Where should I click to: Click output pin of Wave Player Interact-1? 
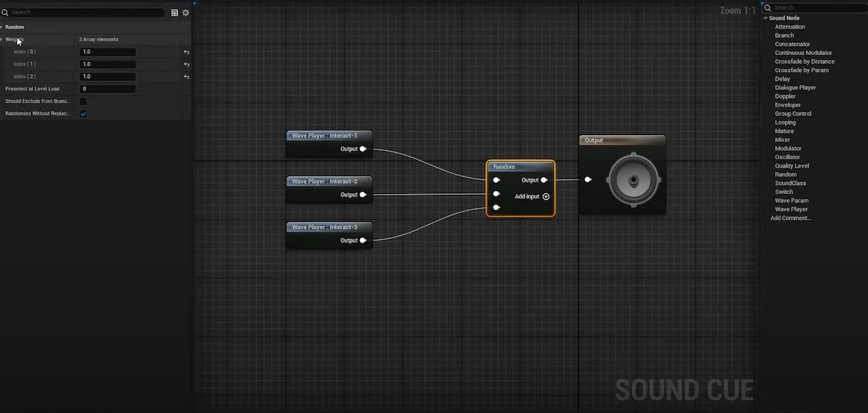point(363,149)
